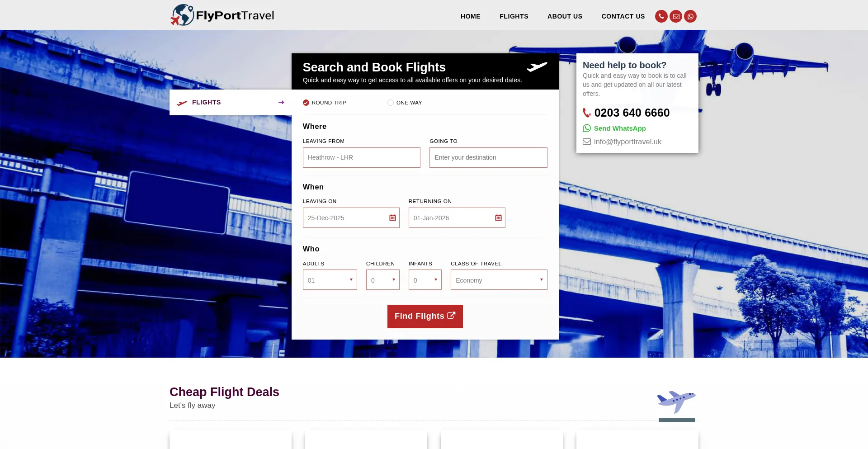868x449 pixels.
Task: Click the FlyPortTravel logo
Action: 222,14
